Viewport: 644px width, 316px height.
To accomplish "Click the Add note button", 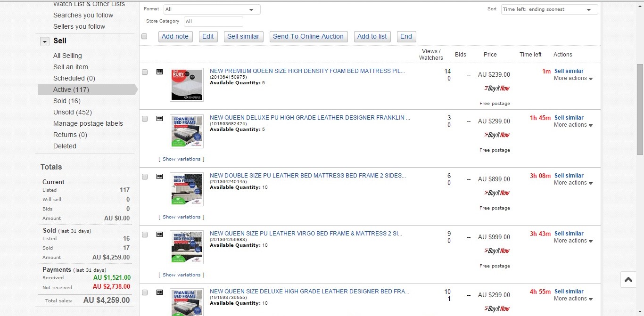I will pos(175,37).
